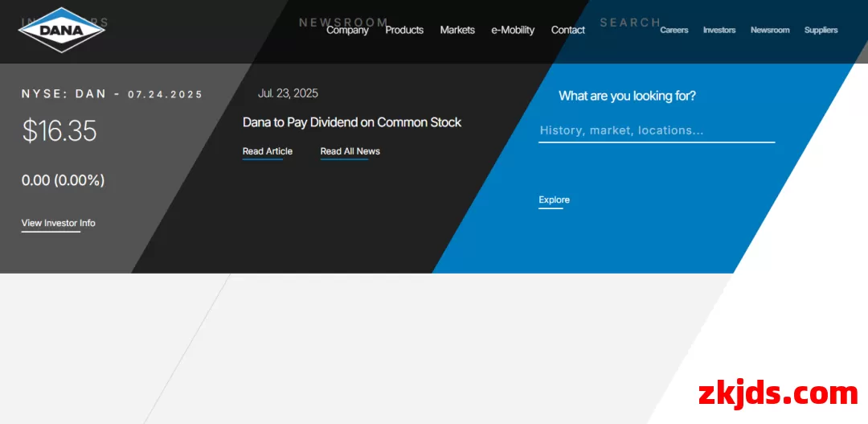Click the $16.35 stock price
The height and width of the screenshot is (424, 868).
[59, 131]
